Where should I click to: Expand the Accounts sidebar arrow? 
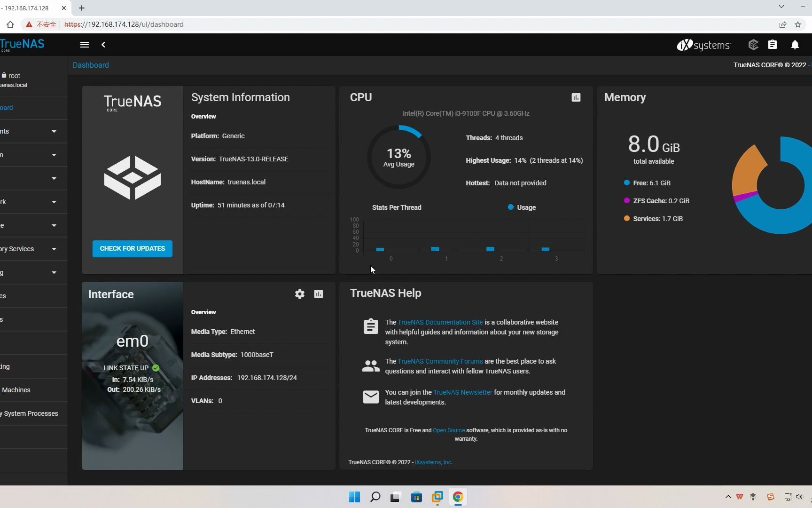point(54,131)
